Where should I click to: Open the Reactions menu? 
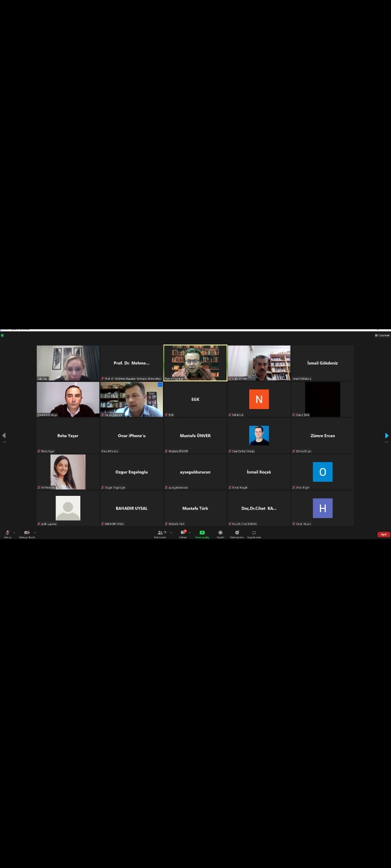pyautogui.click(x=237, y=533)
